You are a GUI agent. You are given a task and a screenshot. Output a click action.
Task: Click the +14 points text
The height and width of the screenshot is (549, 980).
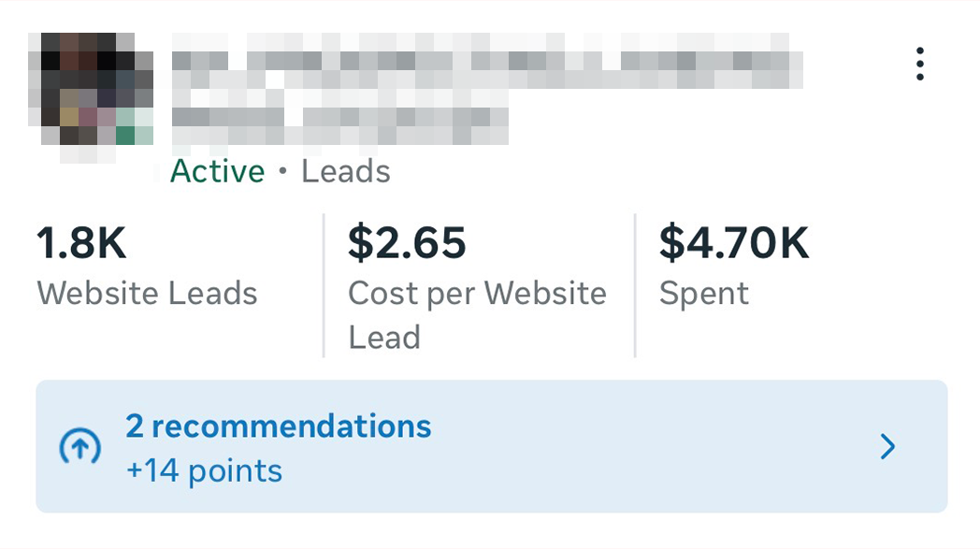pos(204,470)
